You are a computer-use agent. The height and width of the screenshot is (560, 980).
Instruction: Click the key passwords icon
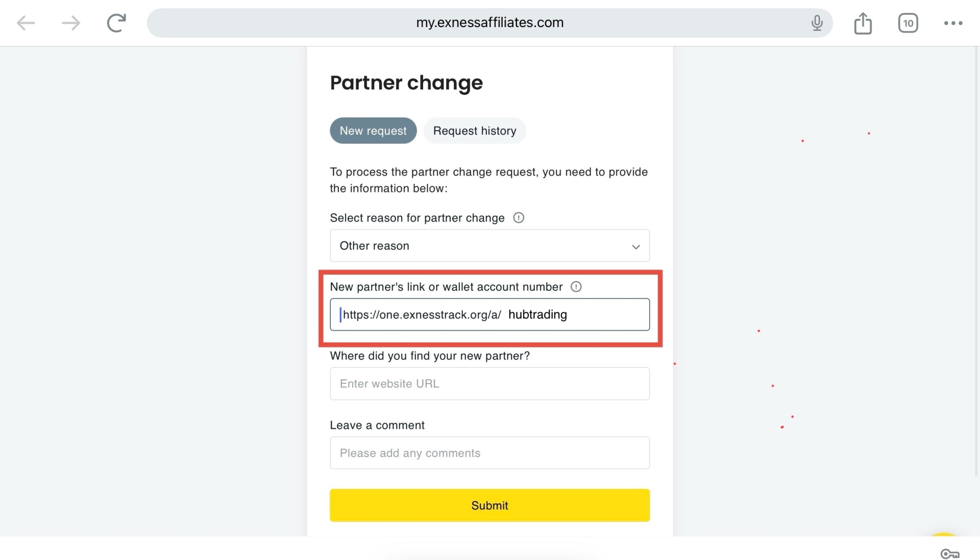pos(950,554)
